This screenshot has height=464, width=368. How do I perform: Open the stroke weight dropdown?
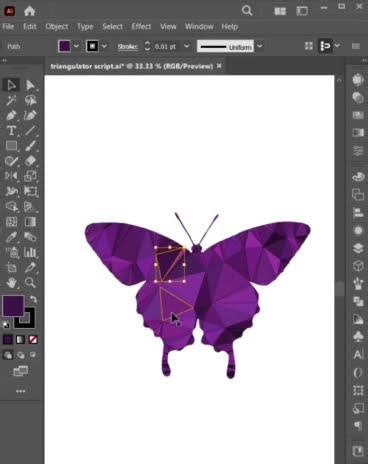click(187, 46)
